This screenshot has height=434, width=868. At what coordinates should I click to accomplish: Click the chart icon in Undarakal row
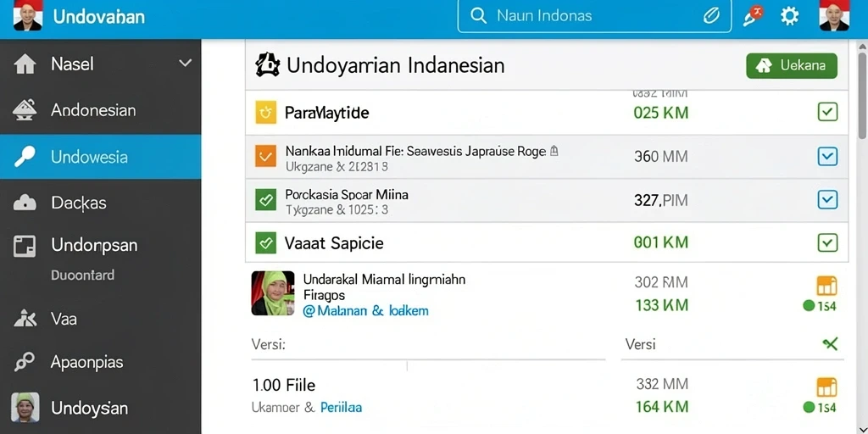(826, 286)
